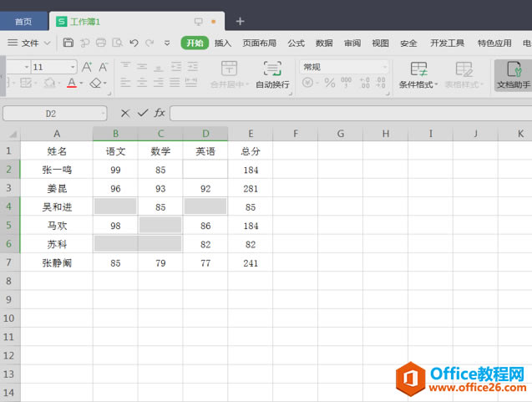Image resolution: width=532 pixels, height=402 pixels.
Task: Click the eraser clear-format icon
Action: tap(95, 83)
